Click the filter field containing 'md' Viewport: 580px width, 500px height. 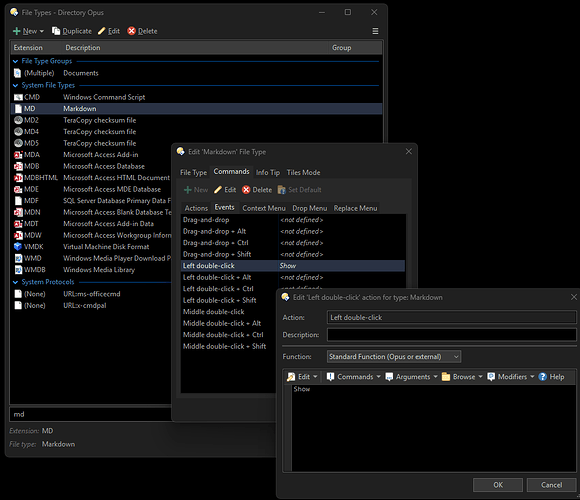(91, 414)
